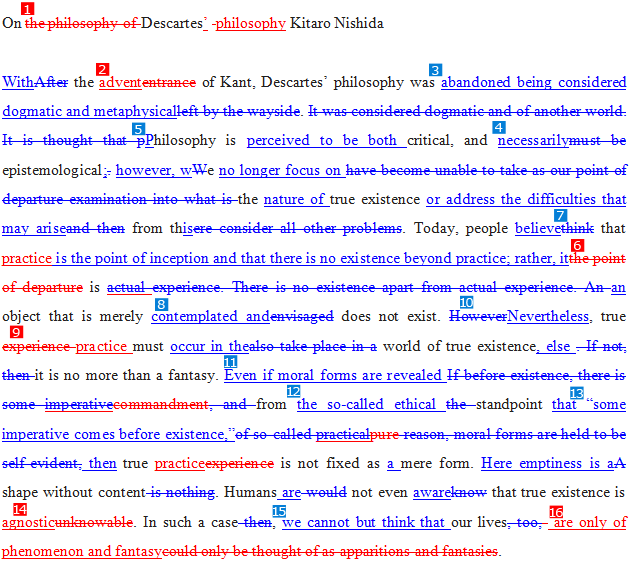
Task: Click the words "object that is merely"
Action: [x=72, y=316]
